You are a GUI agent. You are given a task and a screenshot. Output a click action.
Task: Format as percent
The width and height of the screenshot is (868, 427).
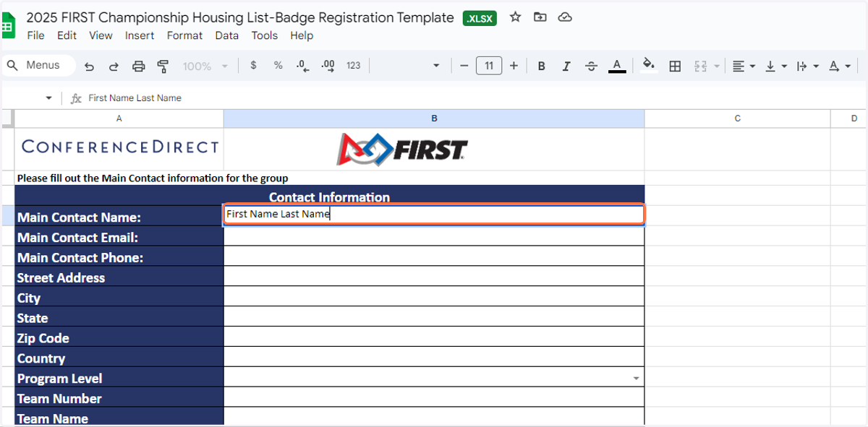(x=278, y=66)
